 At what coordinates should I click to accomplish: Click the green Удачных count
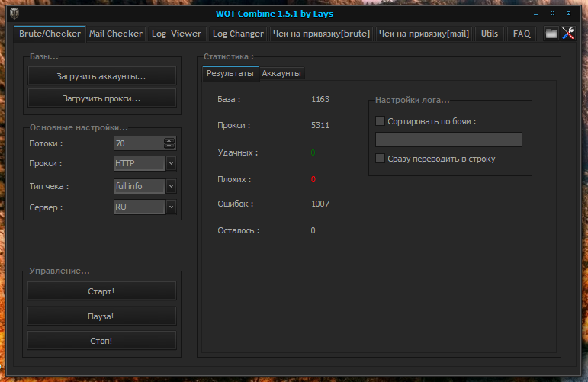coord(313,152)
